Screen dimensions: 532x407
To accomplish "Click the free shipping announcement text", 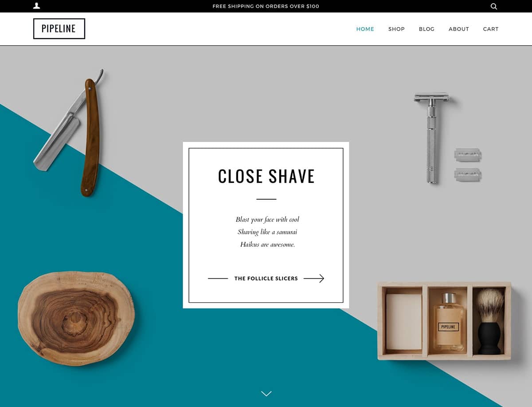I will [266, 6].
